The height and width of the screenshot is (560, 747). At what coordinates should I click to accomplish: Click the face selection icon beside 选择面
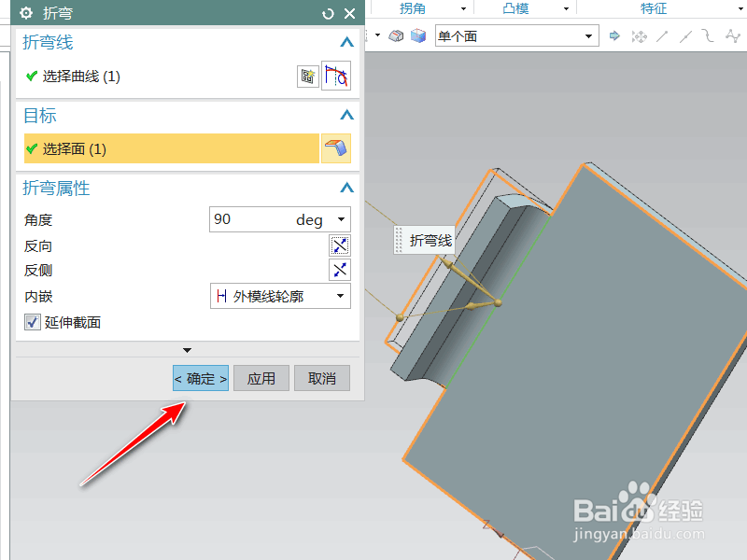336,148
